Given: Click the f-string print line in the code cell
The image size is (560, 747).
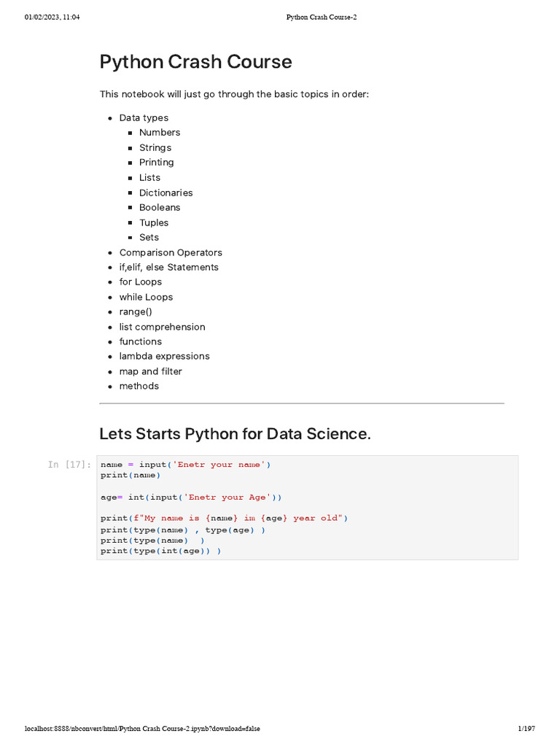Looking at the screenshot, I should pyautogui.click(x=224, y=518).
